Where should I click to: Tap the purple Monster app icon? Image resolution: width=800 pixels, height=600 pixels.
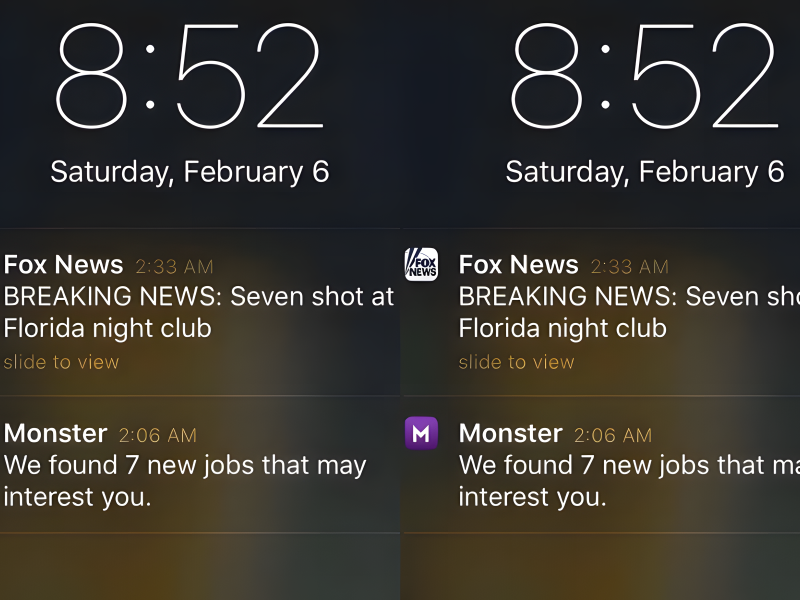point(421,433)
